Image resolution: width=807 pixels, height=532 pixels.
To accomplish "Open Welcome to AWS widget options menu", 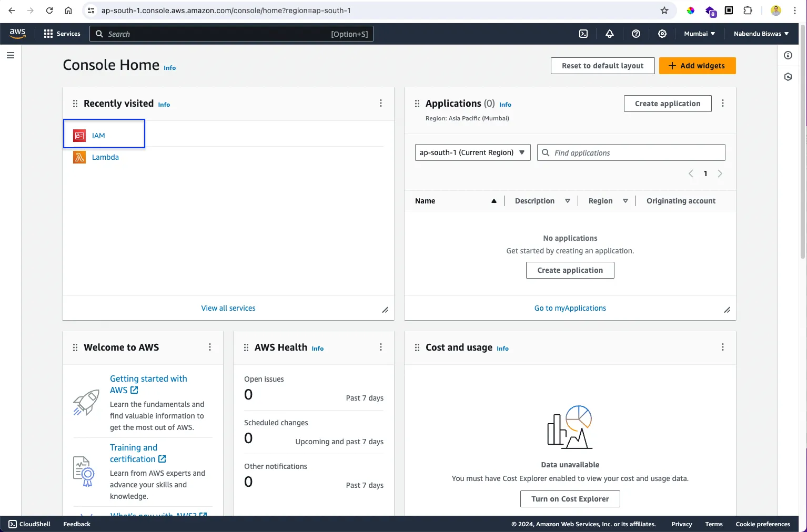I will coord(210,347).
